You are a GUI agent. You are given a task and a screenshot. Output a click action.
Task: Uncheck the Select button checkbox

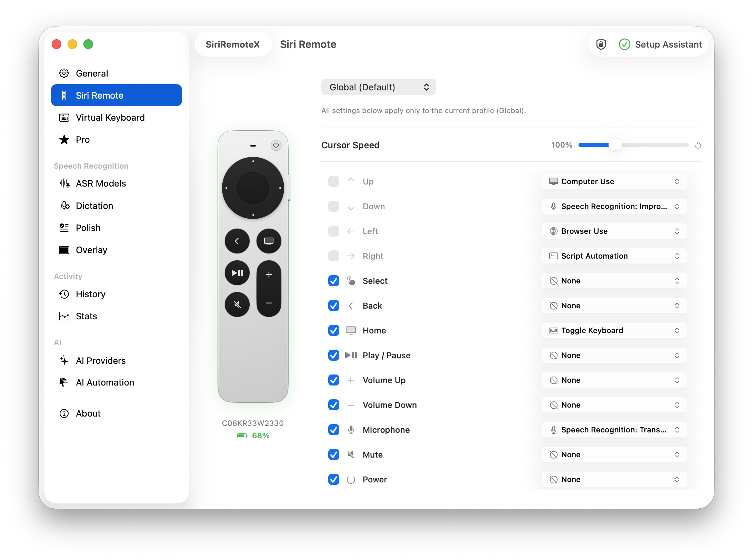pyautogui.click(x=334, y=281)
